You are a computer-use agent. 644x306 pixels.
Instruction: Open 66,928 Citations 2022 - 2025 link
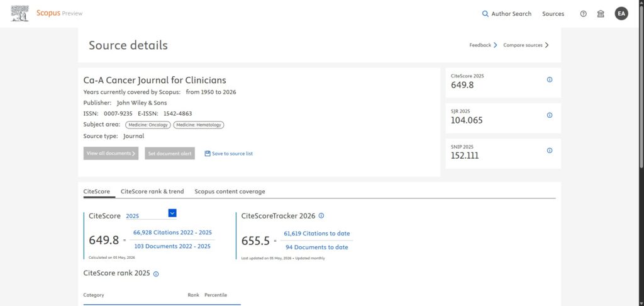coord(172,232)
